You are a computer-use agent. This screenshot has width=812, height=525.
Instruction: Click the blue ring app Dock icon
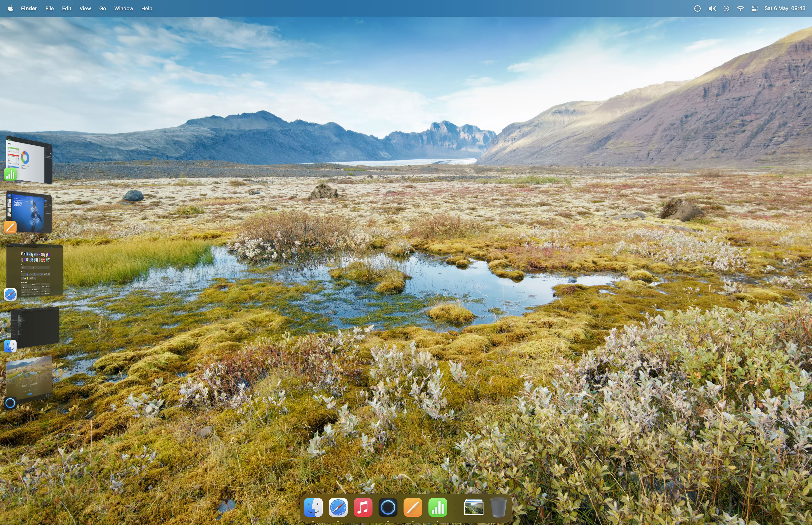pos(388,507)
